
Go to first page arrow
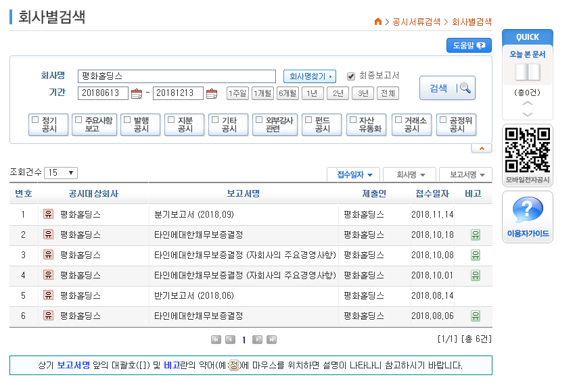point(216,339)
